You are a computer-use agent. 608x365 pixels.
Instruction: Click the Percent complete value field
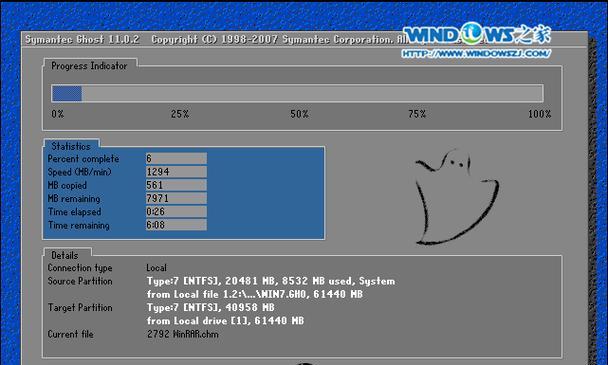176,158
